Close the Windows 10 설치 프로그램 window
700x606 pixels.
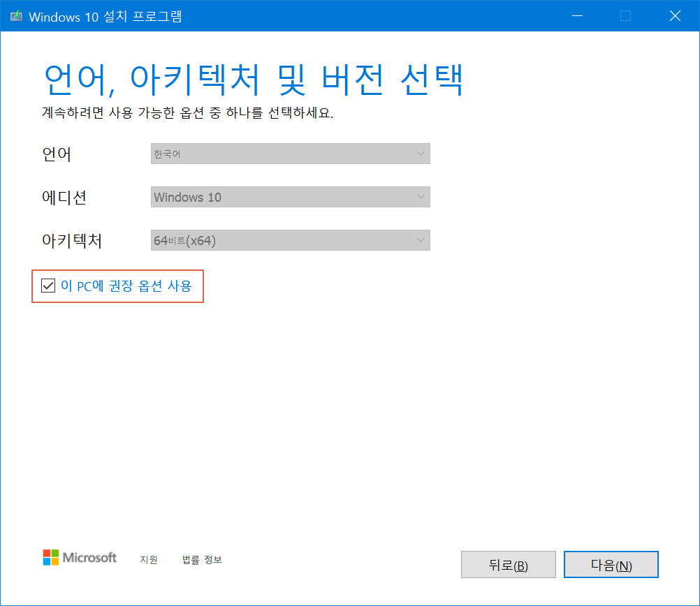click(x=675, y=16)
